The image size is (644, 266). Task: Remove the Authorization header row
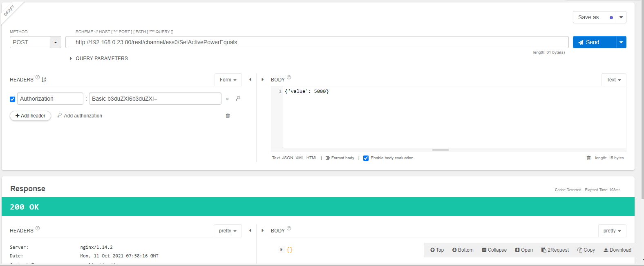(x=227, y=99)
